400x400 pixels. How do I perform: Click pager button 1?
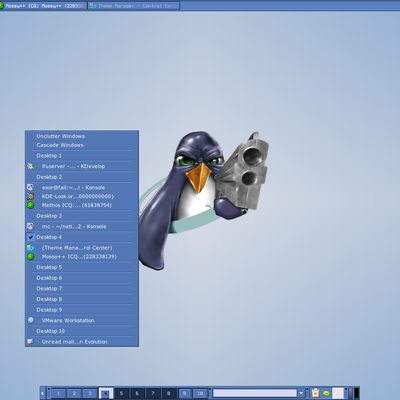(58, 393)
